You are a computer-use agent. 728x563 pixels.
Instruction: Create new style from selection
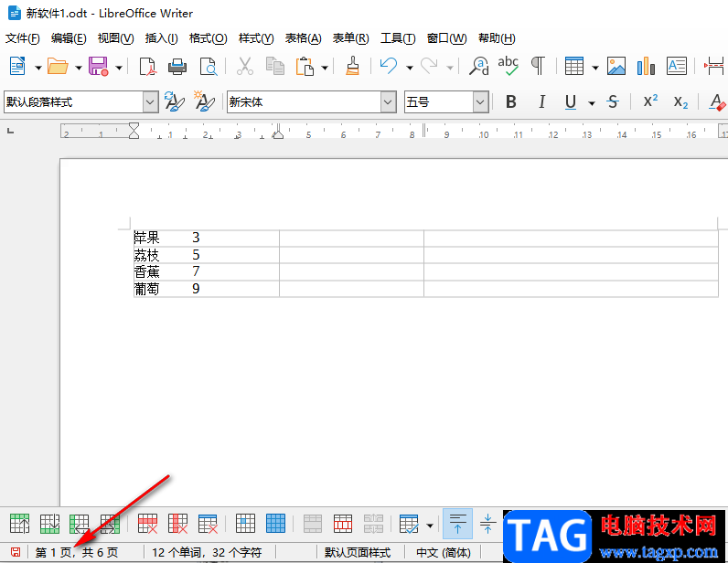coord(204,101)
